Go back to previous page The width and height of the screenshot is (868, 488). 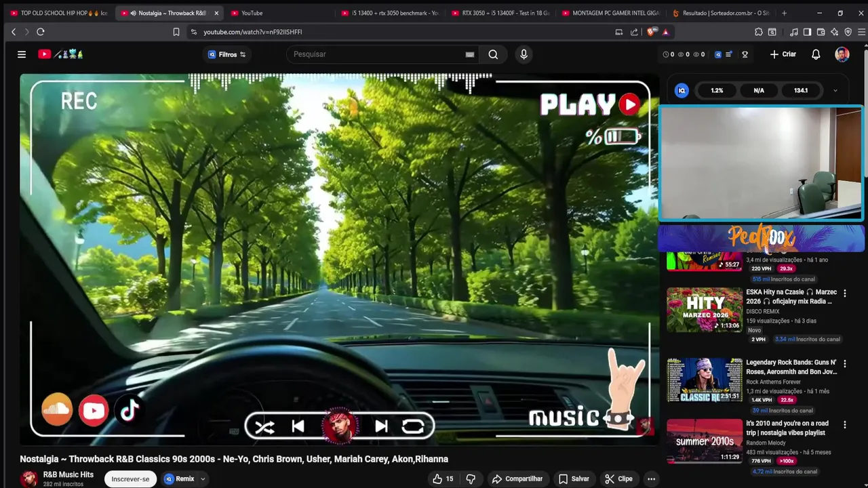tap(14, 32)
